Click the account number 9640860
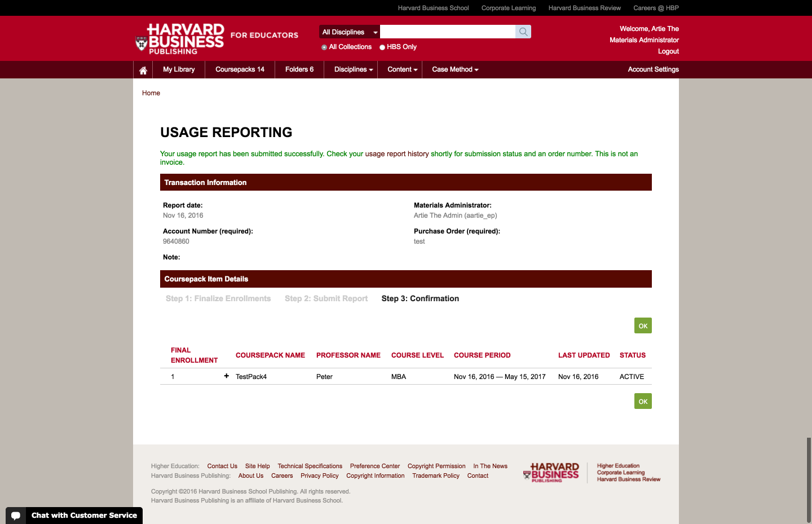 (x=176, y=241)
